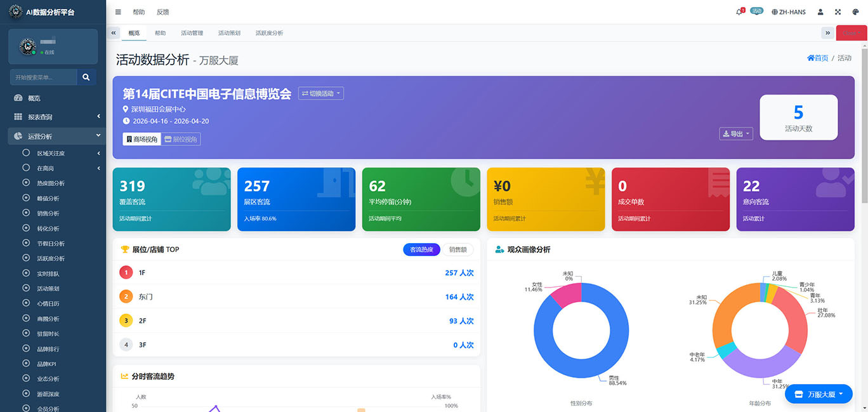Click the trophy icon beside 展位/店铺 TOP
Screen dimensions: 868x412
(124, 249)
